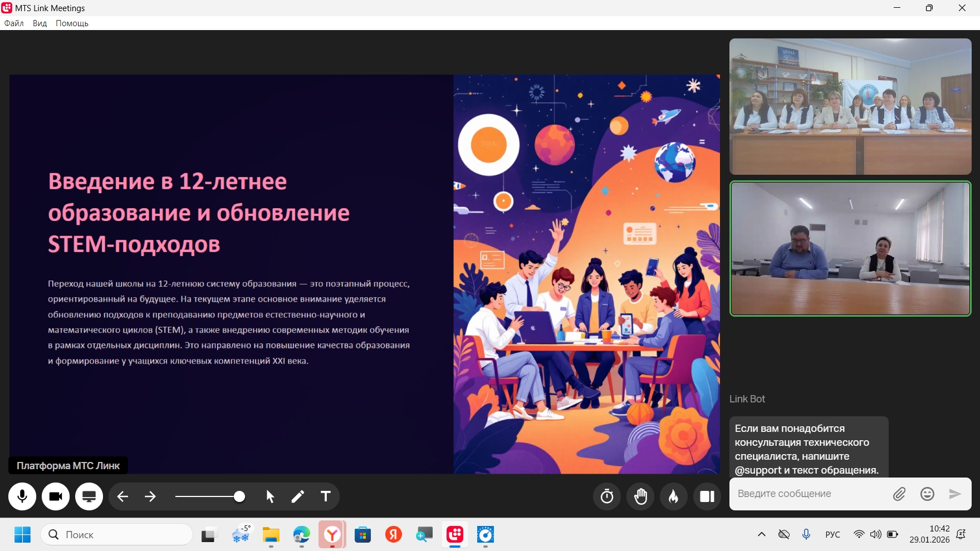Advance to the next slide
The height and width of the screenshot is (551, 980).
tap(150, 496)
